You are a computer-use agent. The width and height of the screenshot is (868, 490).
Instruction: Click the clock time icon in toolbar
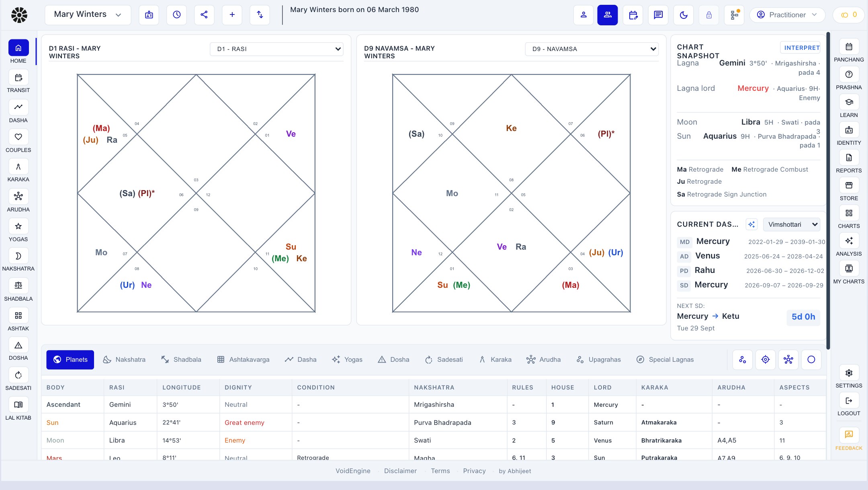pos(176,15)
